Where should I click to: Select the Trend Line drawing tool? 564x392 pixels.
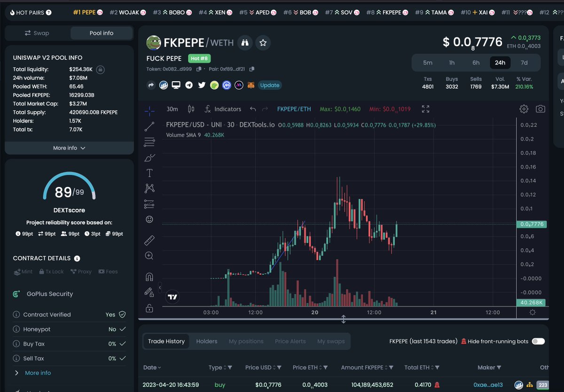pyautogui.click(x=149, y=126)
